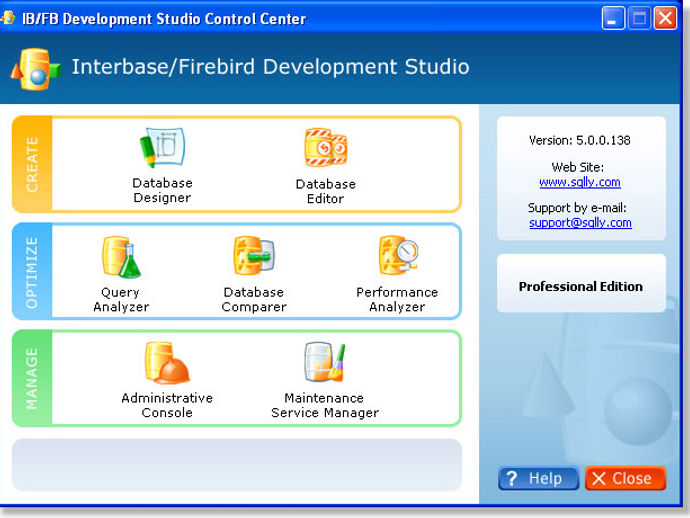Click the Maintenance Service Manager label
The height and width of the screenshot is (518, 690).
[x=325, y=405]
